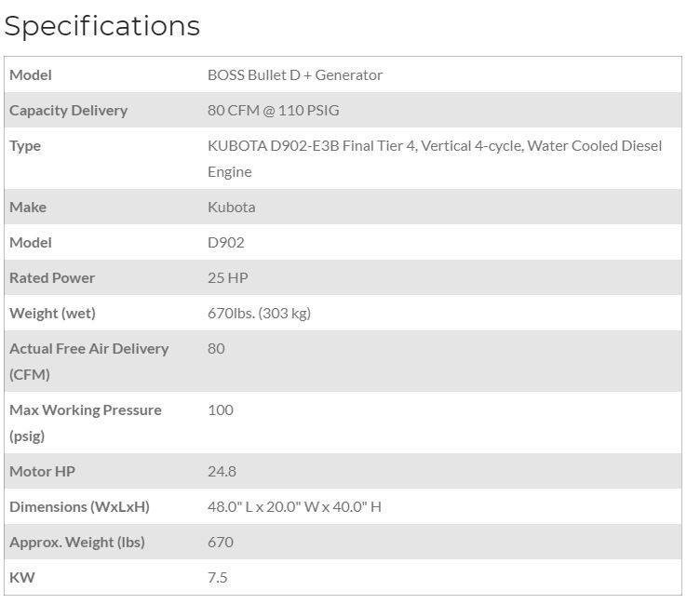Select the 100 pressure value
This screenshot has width=700, height=604.
point(221,409)
